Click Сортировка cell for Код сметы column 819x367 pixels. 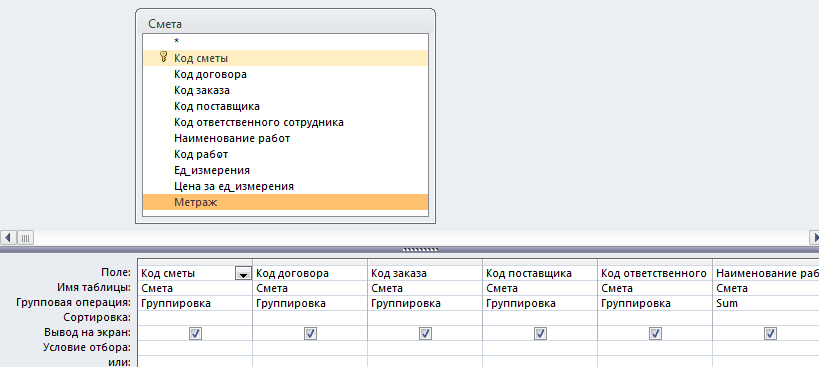coord(195,318)
